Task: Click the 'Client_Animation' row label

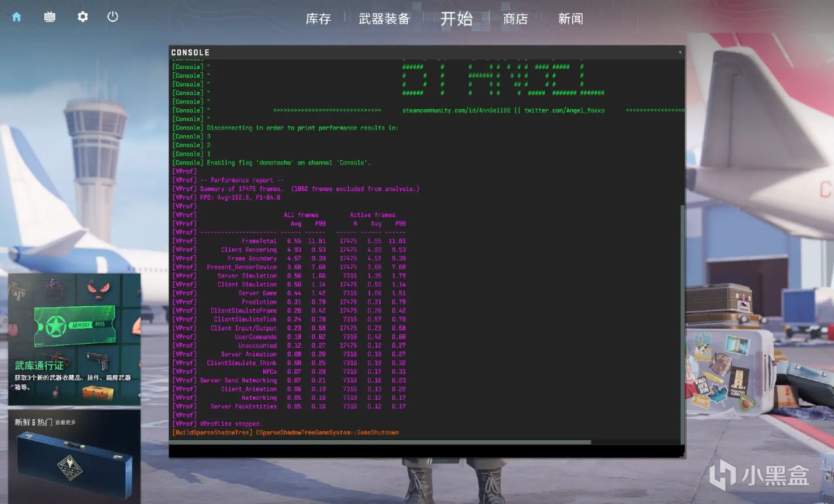Action: click(249, 389)
